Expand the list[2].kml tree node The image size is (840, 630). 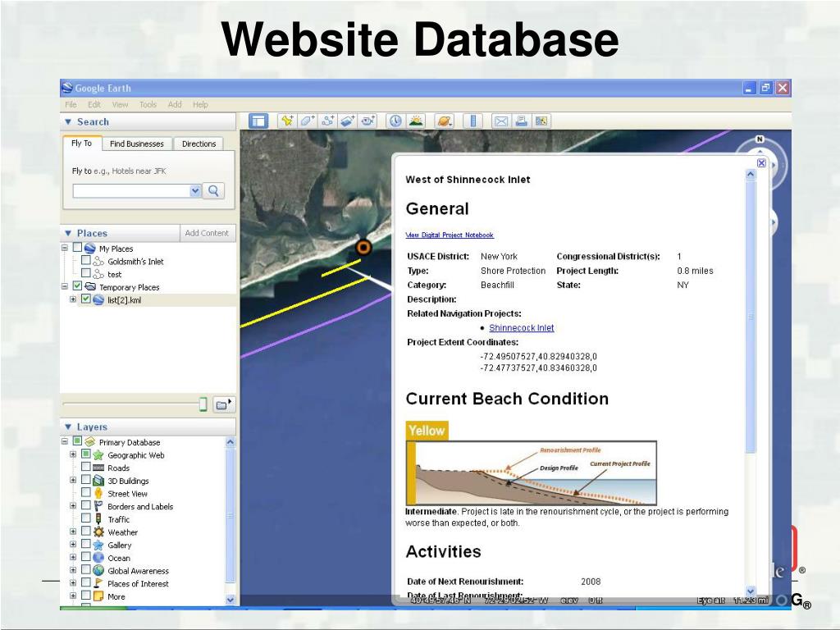coord(73,299)
